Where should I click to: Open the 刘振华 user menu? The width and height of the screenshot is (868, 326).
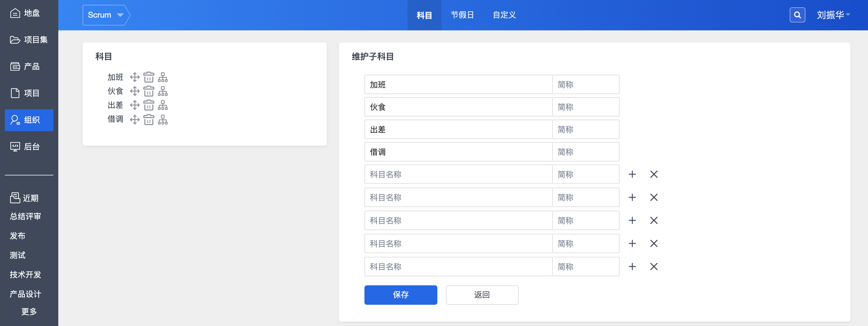click(833, 15)
